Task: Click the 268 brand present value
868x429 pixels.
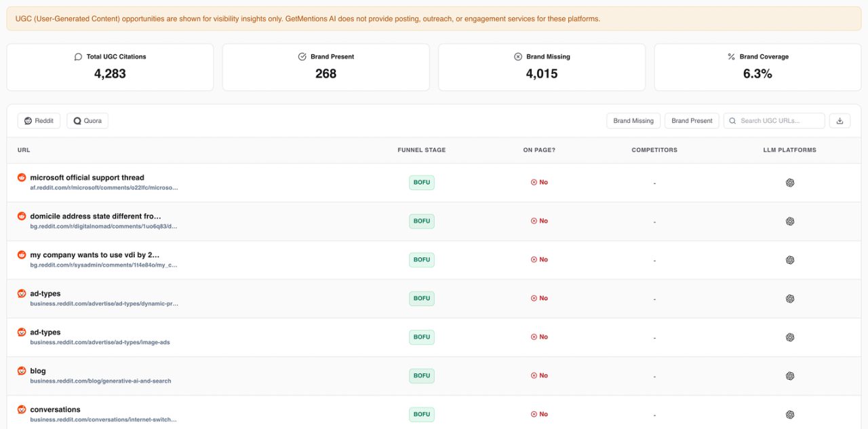Action: pyautogui.click(x=325, y=74)
